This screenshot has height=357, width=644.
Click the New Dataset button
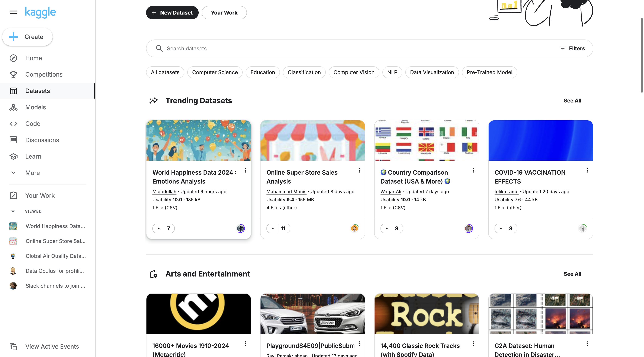(172, 12)
